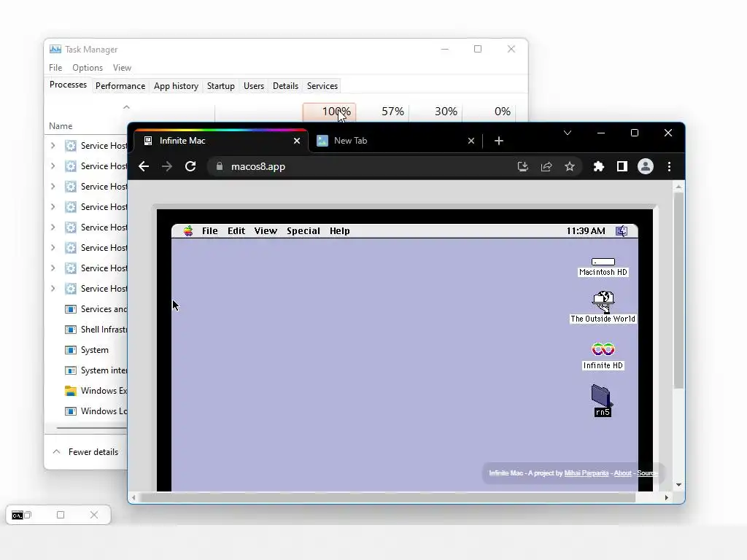The width and height of the screenshot is (747, 560).
Task: Reload the macos8.app page
Action: [190, 167]
